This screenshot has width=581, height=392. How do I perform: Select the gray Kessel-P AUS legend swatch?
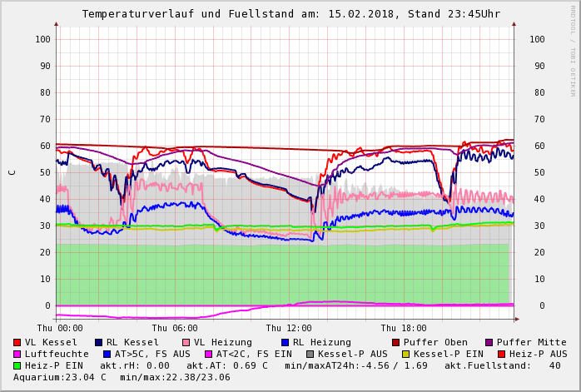tap(310, 354)
